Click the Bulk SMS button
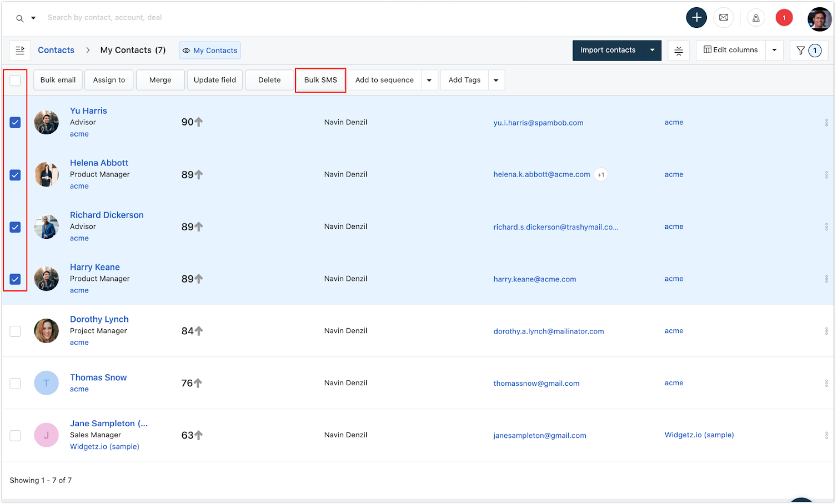This screenshot has height=504, width=836. pos(320,80)
